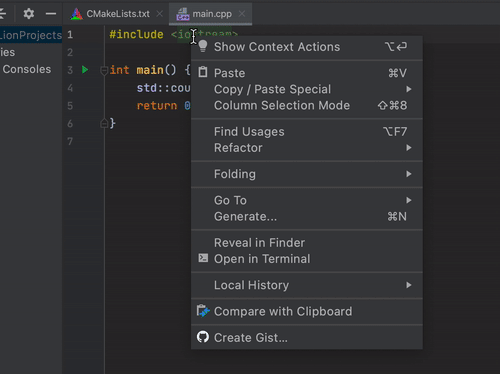500x374 pixels.
Task: Click the GitHub Create Gist icon
Action: 203,337
